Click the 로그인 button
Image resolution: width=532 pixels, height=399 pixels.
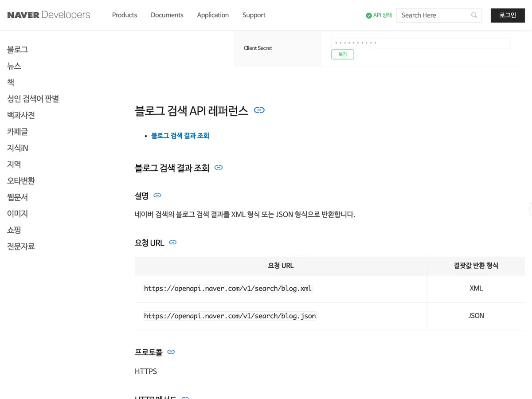[508, 15]
